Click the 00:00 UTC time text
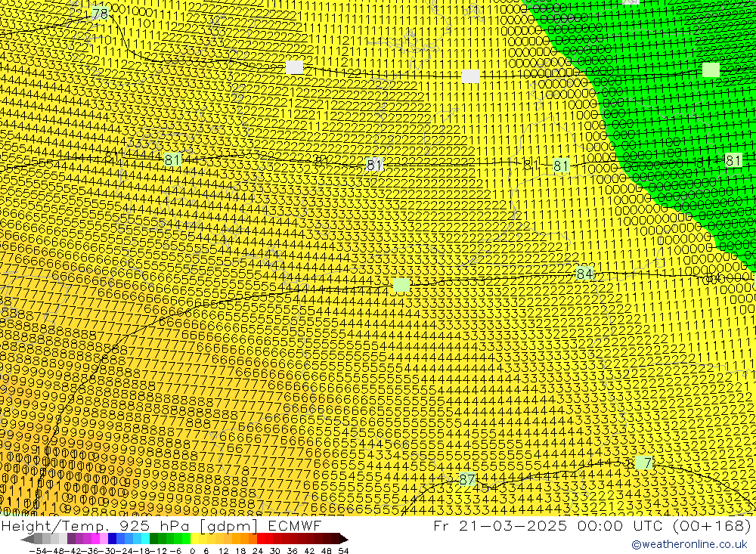 point(620,526)
